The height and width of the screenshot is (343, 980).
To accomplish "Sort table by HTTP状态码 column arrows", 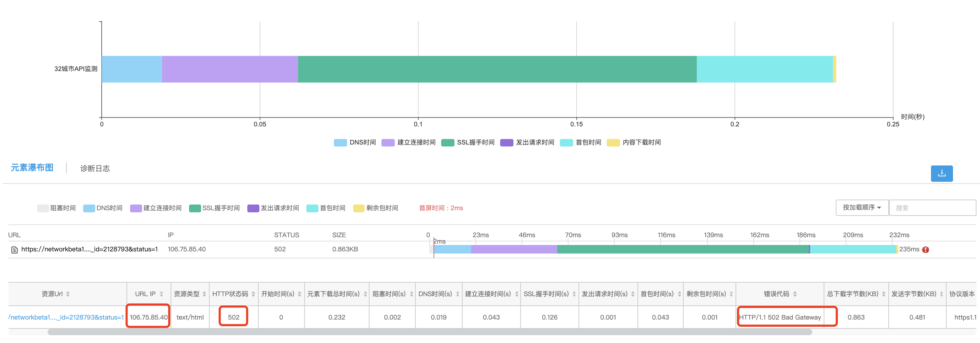I will pos(253,294).
